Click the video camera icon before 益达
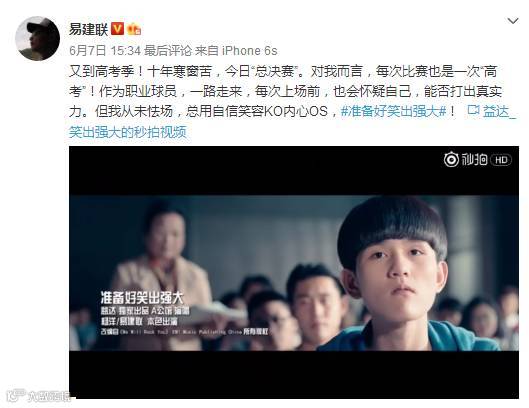The width and height of the screenshot is (529, 408). 474,110
